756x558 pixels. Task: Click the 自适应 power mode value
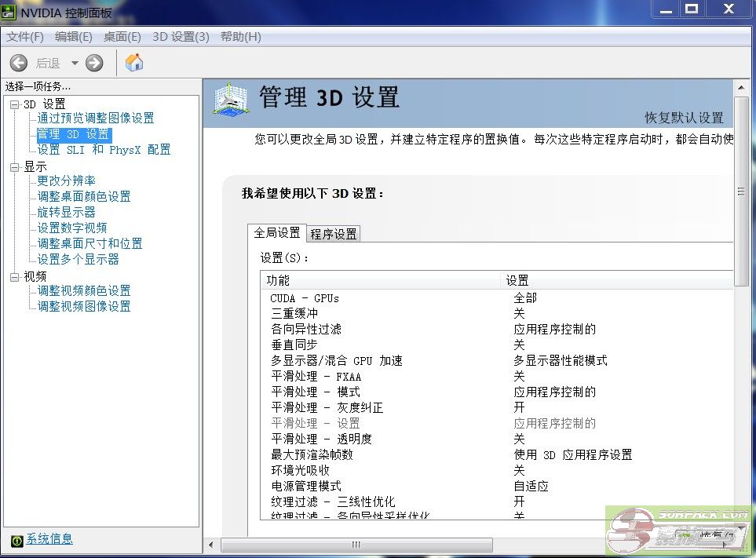click(x=531, y=486)
